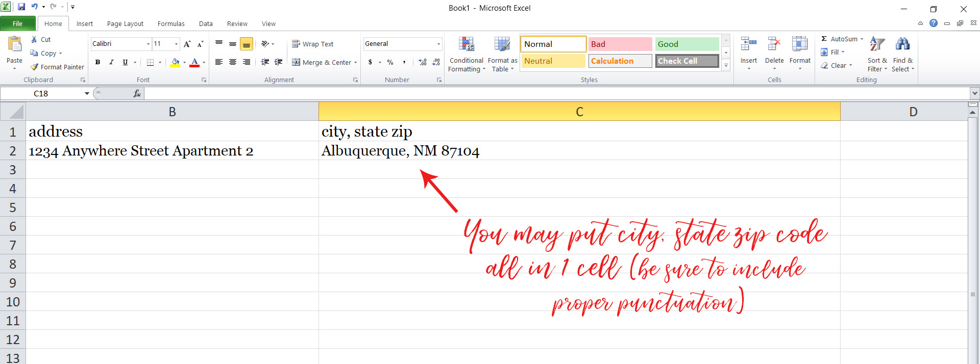Click the Paste clipboard icon
This screenshot has height=364, width=980.
(x=14, y=44)
